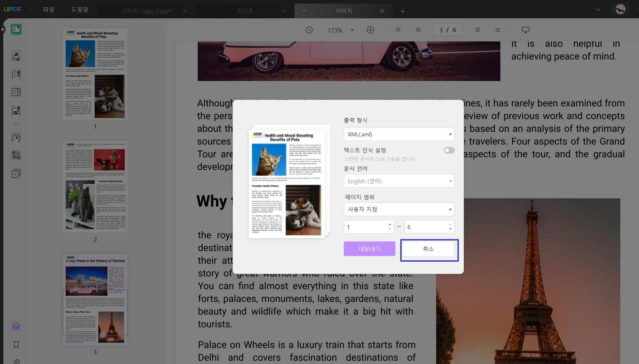Toggle the 텍스트 인식 설정 OCR switch

[x=449, y=150]
